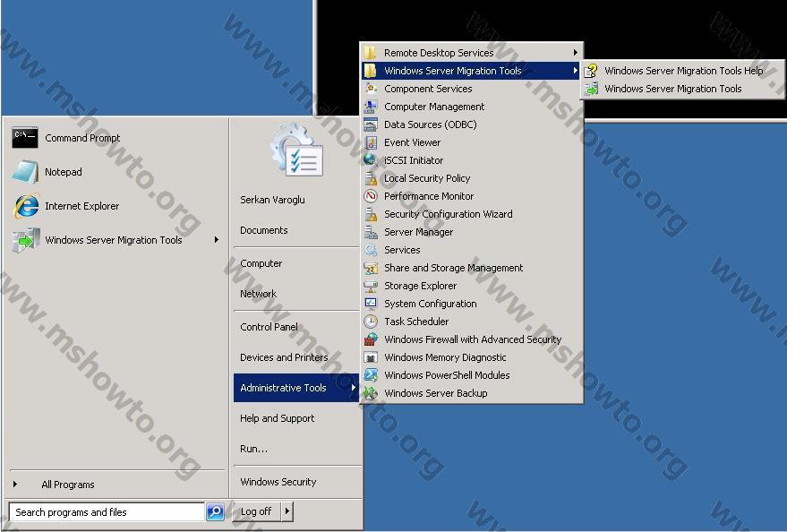Image resolution: width=787 pixels, height=532 pixels.
Task: Click the Computer Management icon
Action: point(371,107)
